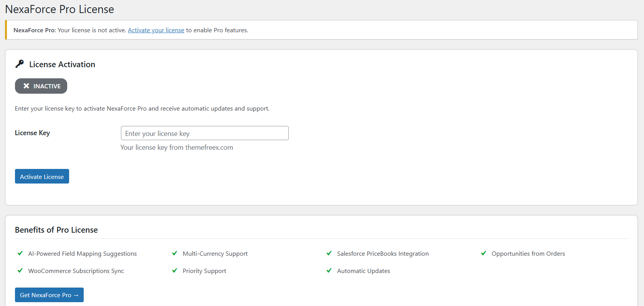Click the key icon beside License Activation
This screenshot has height=306, width=644.
tap(20, 64)
